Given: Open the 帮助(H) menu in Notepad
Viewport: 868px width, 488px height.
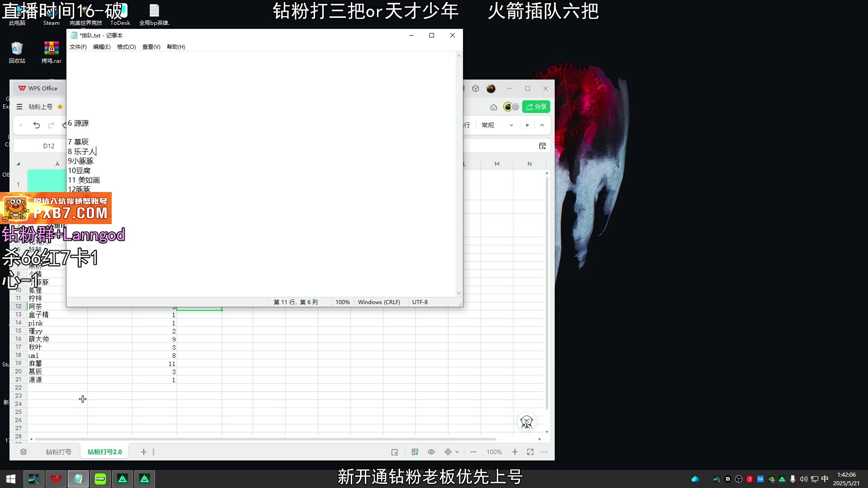Looking at the screenshot, I should click(176, 47).
